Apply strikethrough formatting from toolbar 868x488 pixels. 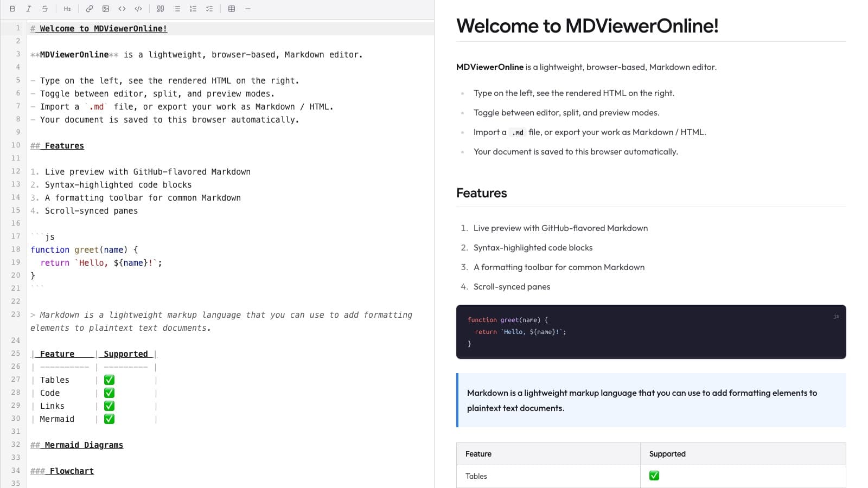(x=45, y=9)
